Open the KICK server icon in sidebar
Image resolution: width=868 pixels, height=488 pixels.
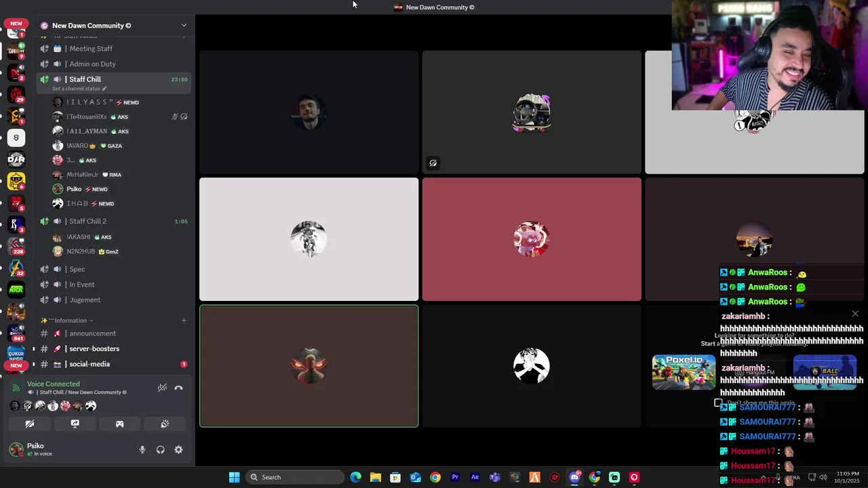[x=16, y=289]
